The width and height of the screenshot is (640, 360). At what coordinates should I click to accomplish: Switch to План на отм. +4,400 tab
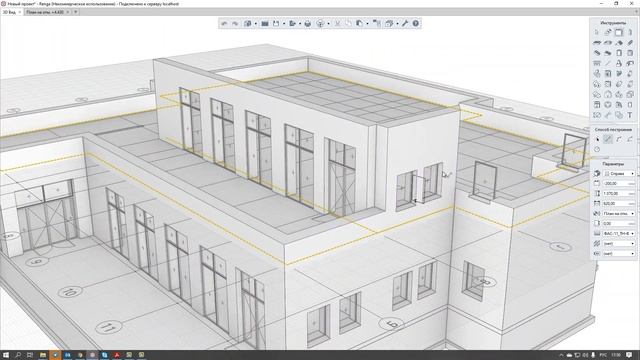45,12
